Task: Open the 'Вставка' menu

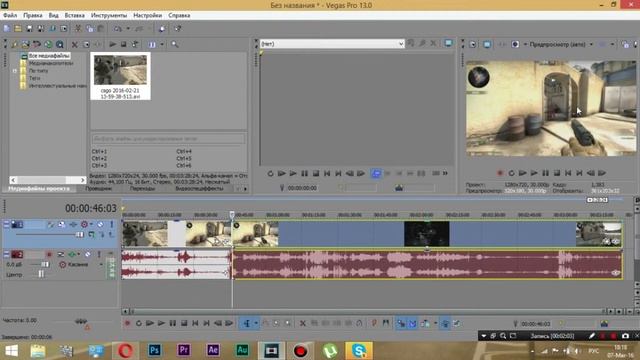Action: [75, 15]
